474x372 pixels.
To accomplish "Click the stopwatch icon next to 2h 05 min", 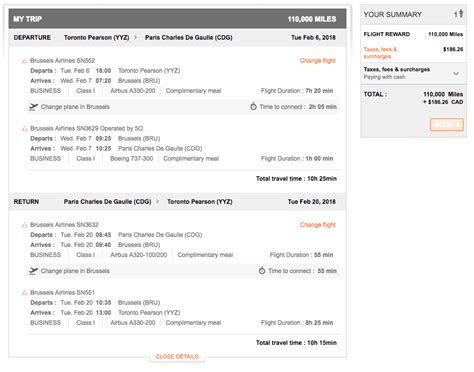I will 253,107.
